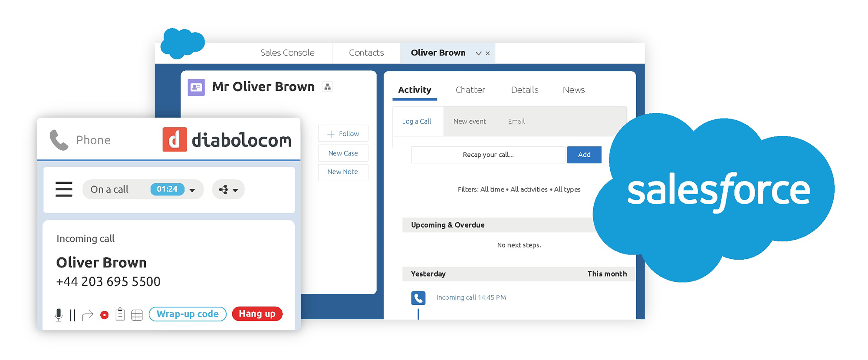The width and height of the screenshot is (868, 360).
Task: Toggle call recording with the red record icon
Action: (x=104, y=315)
